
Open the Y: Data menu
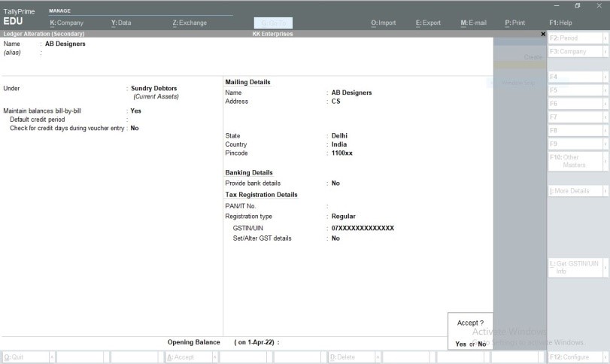click(121, 23)
